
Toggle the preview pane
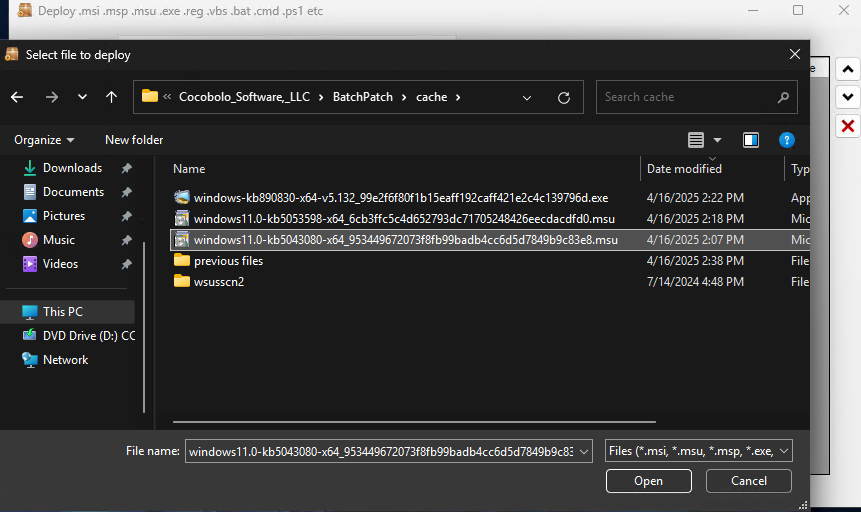pos(751,140)
